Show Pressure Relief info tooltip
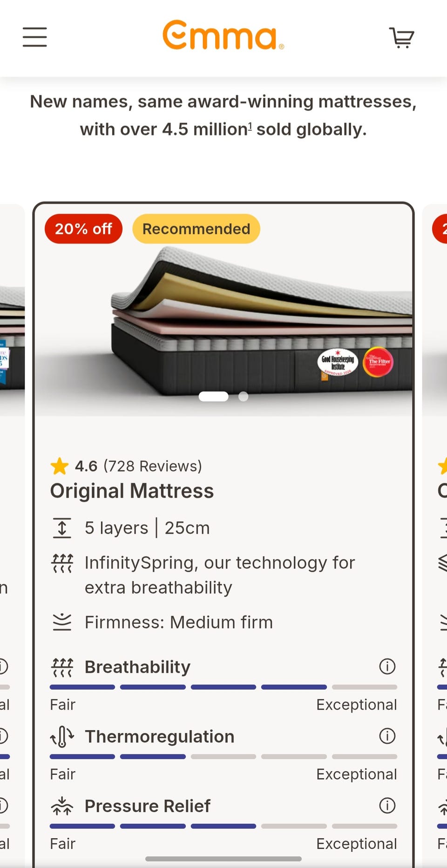Image resolution: width=447 pixels, height=868 pixels. tap(387, 805)
